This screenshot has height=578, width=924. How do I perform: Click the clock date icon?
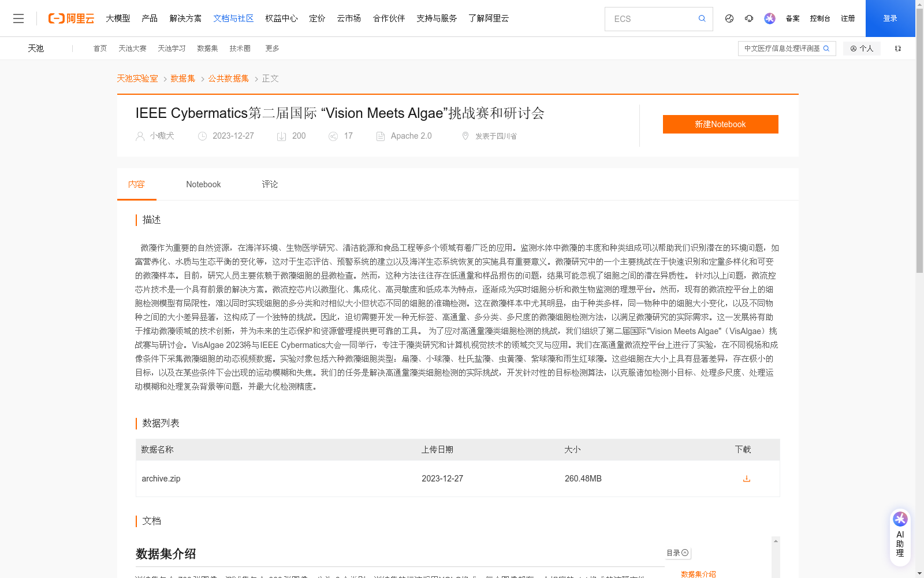202,136
